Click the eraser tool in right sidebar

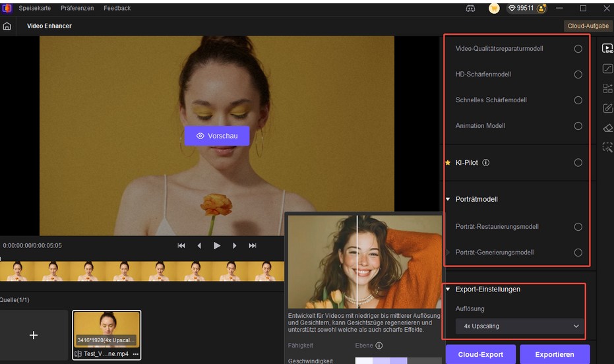pyautogui.click(x=607, y=128)
